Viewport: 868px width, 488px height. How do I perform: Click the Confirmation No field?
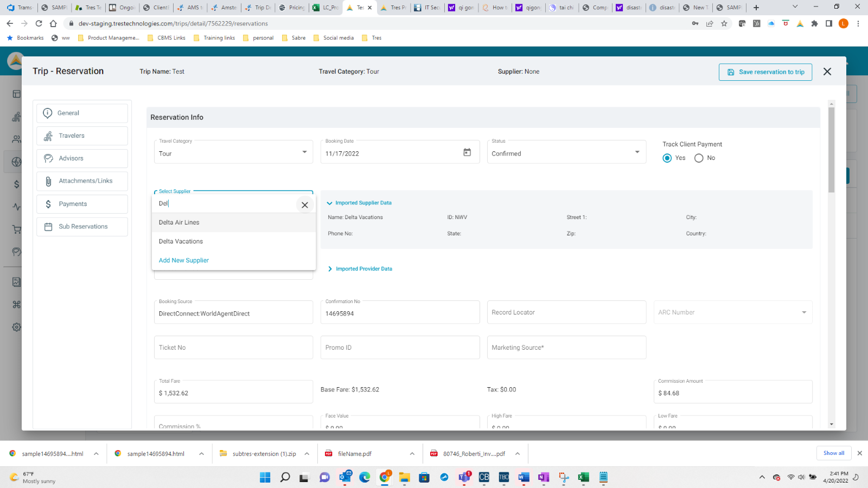(x=400, y=313)
